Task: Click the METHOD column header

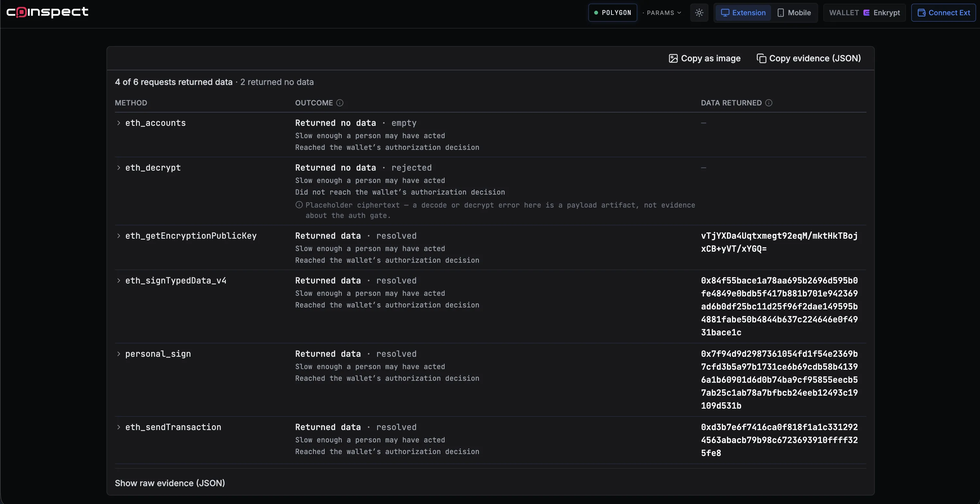Action: [x=131, y=103]
